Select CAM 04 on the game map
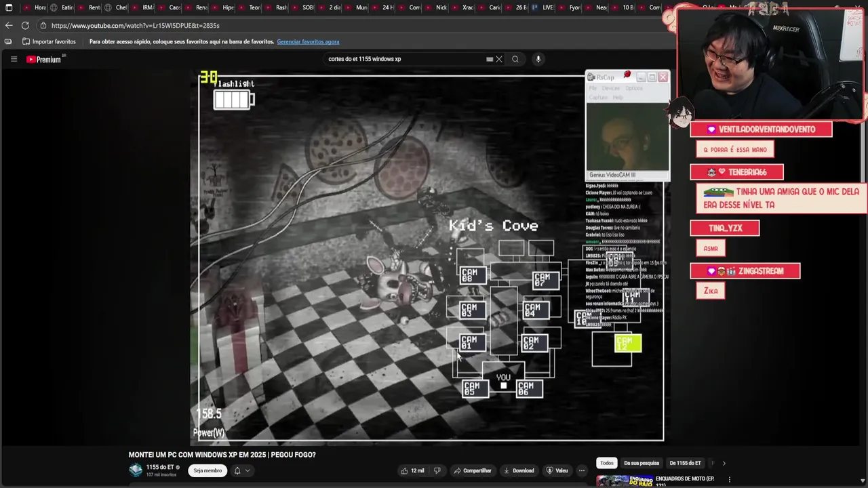 tap(536, 310)
